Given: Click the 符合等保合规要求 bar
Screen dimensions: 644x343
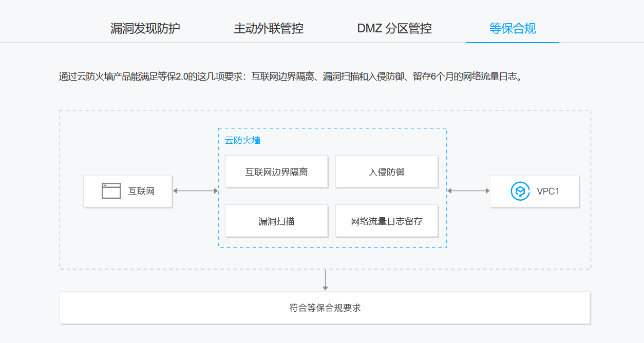Looking at the screenshot, I should 325,308.
